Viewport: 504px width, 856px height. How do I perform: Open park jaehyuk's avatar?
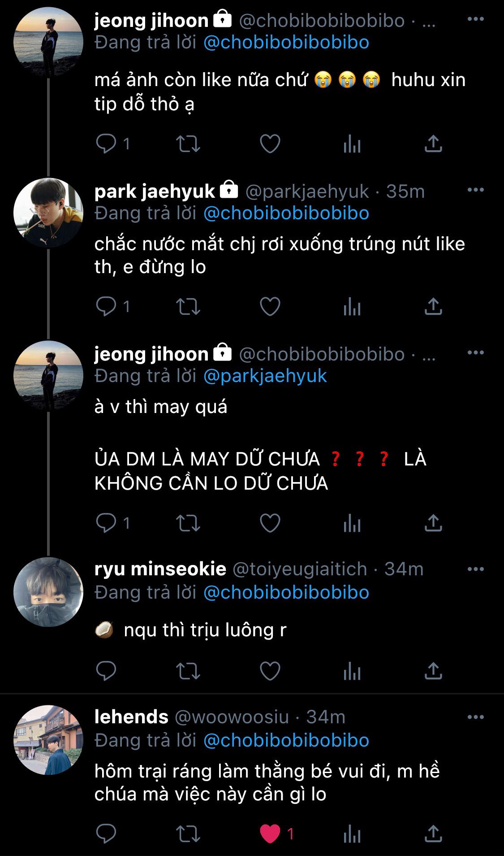point(48,213)
